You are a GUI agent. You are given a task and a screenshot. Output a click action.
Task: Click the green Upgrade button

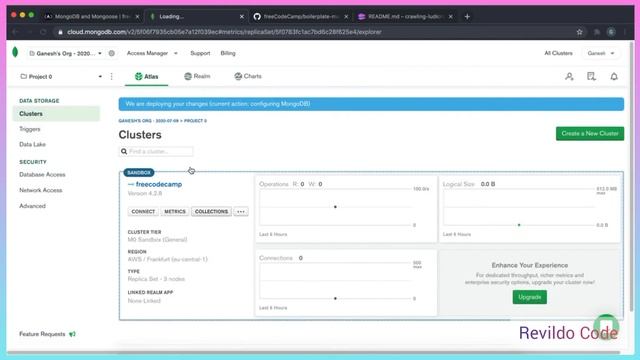click(529, 297)
